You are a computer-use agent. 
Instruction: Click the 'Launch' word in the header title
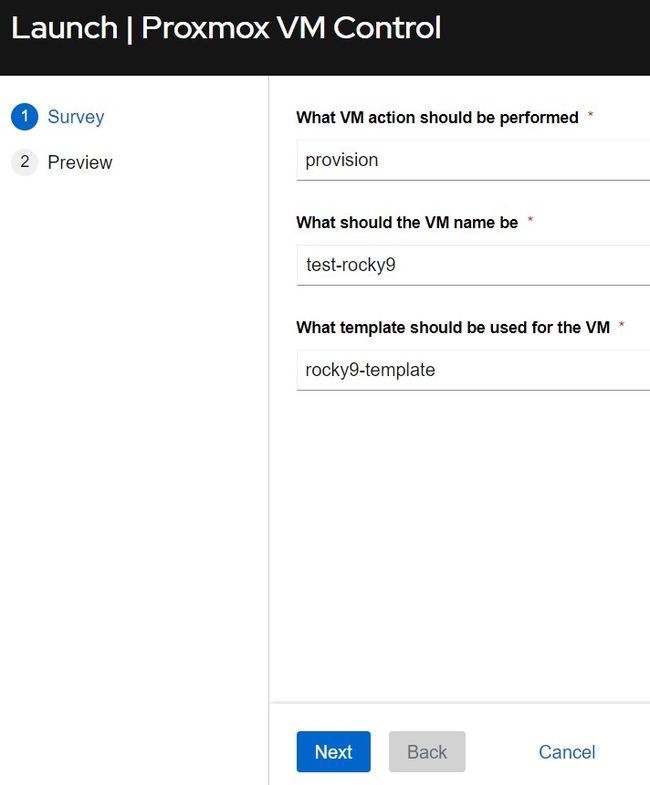64,27
